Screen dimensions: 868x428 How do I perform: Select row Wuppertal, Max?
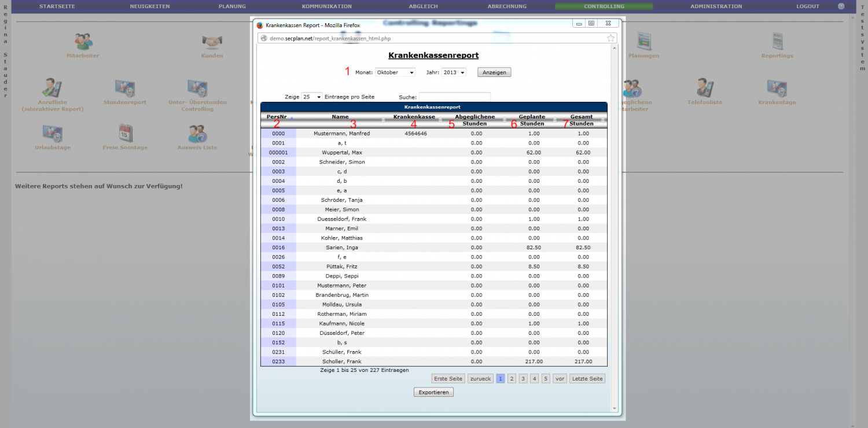434,153
